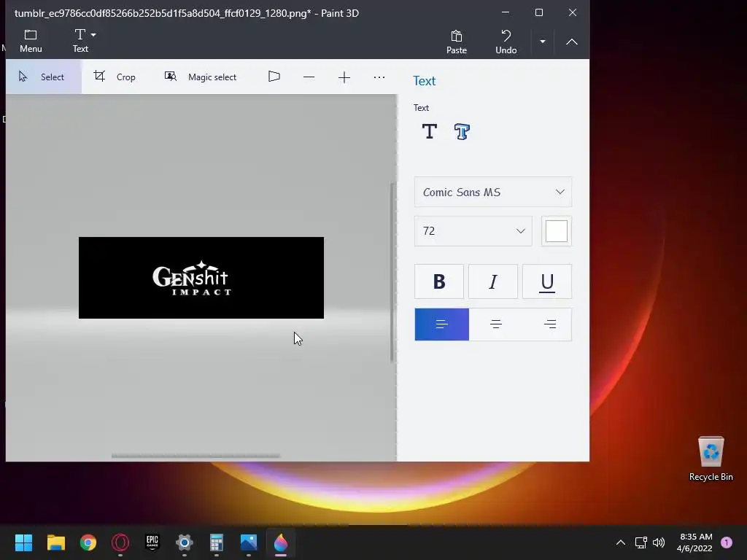Click the horizontal canvas scrollbar
The image size is (747, 560).
point(196,456)
